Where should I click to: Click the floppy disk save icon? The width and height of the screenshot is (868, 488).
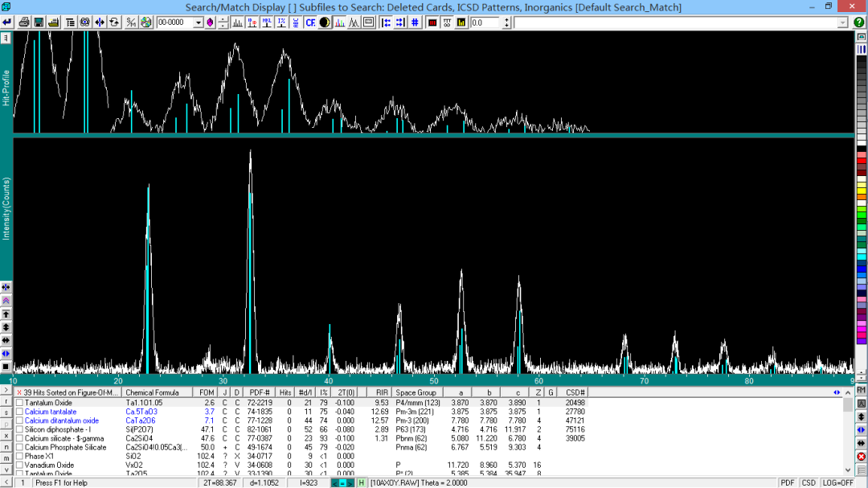tap(39, 23)
